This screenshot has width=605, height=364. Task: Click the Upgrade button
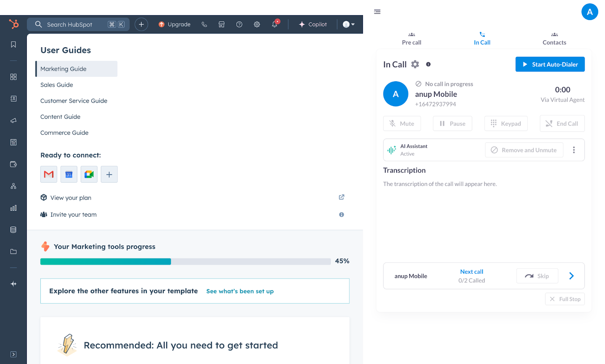[x=174, y=24]
